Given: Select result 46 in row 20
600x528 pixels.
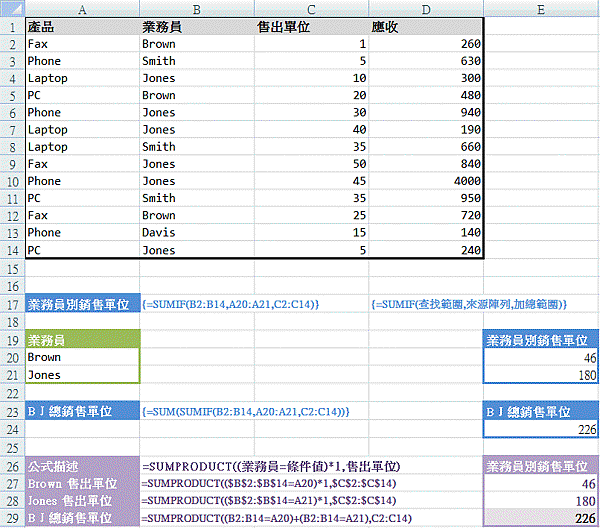Looking at the screenshot, I should 541,357.
